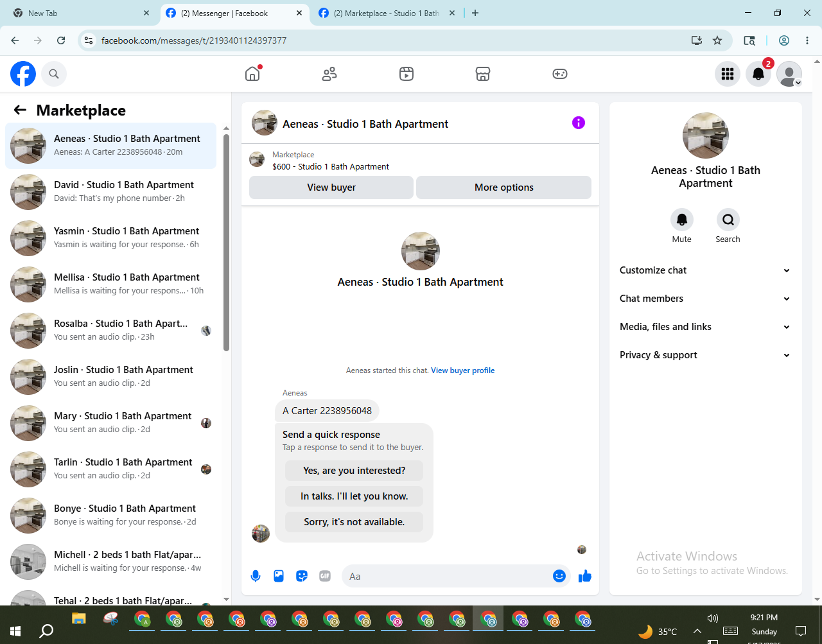Open the system tray volume icon
The image size is (822, 644).
712,618
